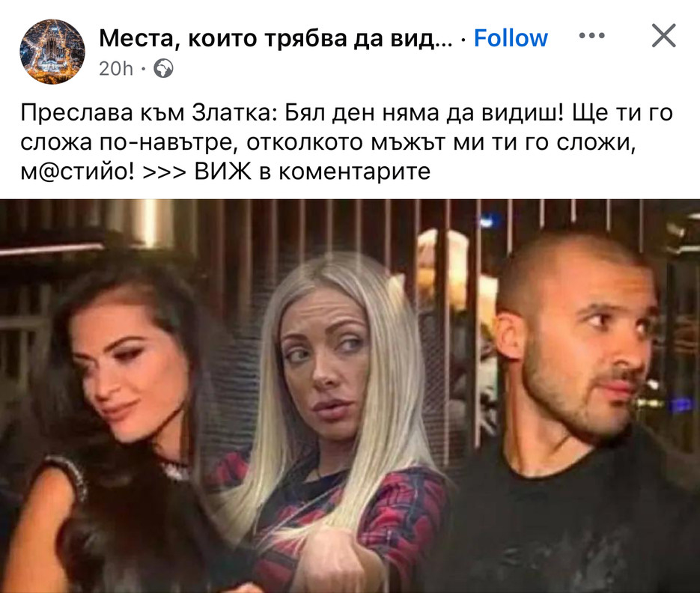Image resolution: width=700 pixels, height=599 pixels.
Task: Open the page's round profile picture
Action: click(52, 52)
